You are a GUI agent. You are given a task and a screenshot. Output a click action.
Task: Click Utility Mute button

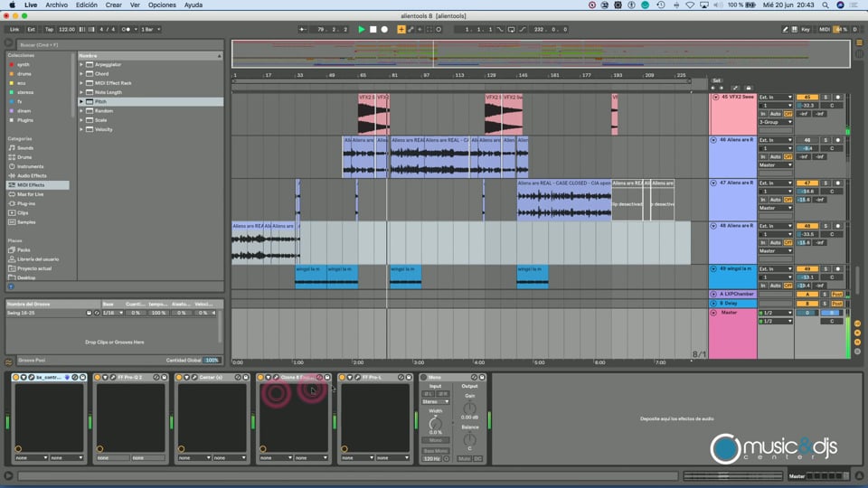click(x=464, y=459)
